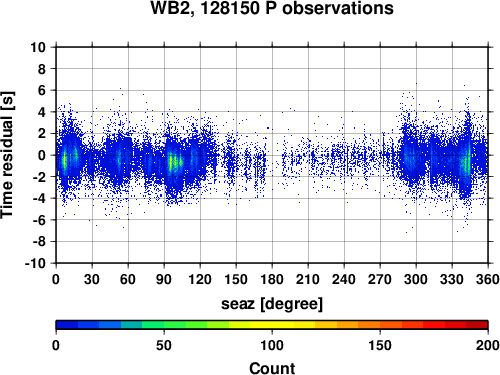Click the x-axis tick label 90
This screenshot has height=375, width=500.
(164, 279)
